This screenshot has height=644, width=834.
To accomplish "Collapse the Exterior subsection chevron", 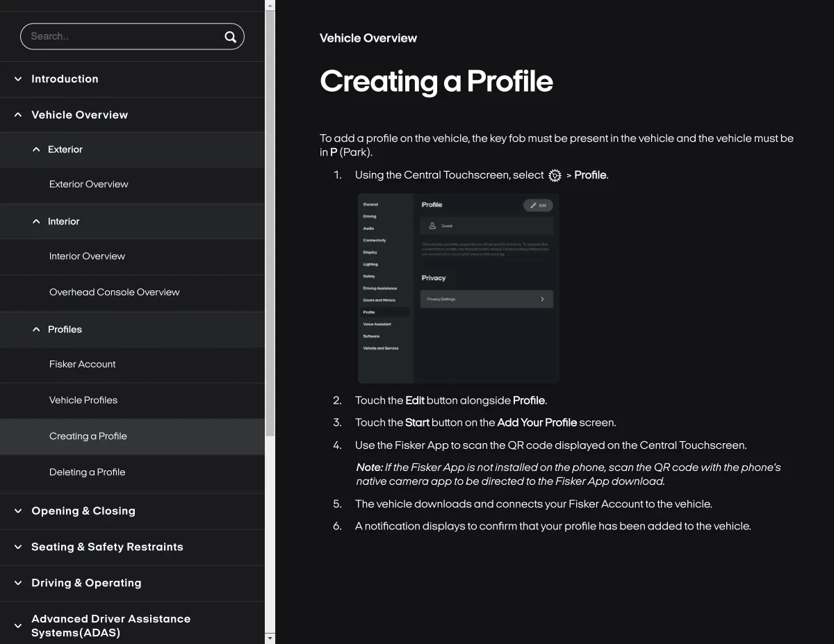I will pos(36,149).
